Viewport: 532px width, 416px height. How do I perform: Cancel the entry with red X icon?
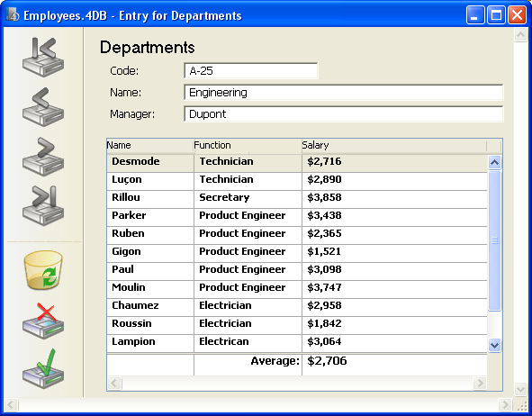tap(43, 321)
